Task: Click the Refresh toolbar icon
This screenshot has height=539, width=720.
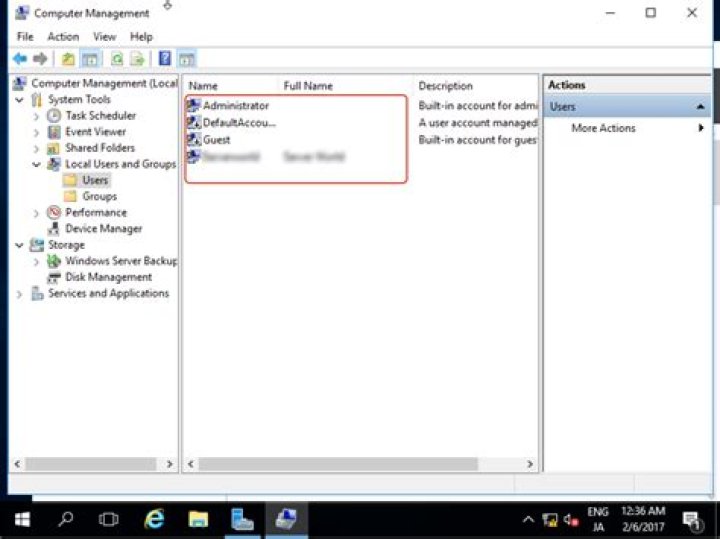Action: click(117, 59)
